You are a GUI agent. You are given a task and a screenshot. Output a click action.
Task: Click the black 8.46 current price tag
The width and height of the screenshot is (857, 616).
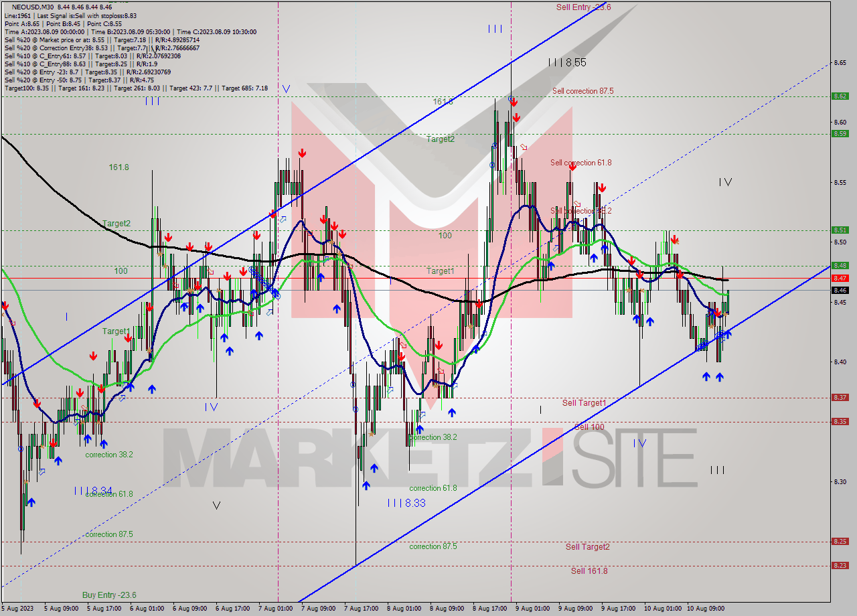tap(840, 290)
